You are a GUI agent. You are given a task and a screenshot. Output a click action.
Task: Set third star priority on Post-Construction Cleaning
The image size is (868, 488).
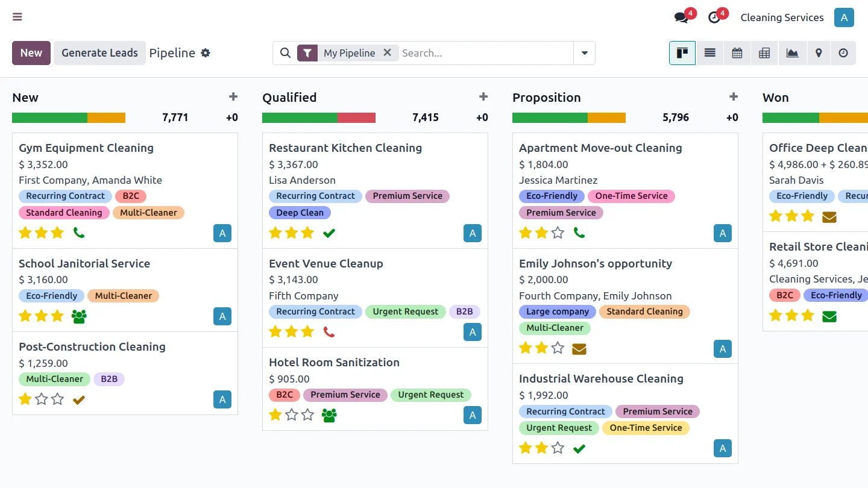point(57,399)
